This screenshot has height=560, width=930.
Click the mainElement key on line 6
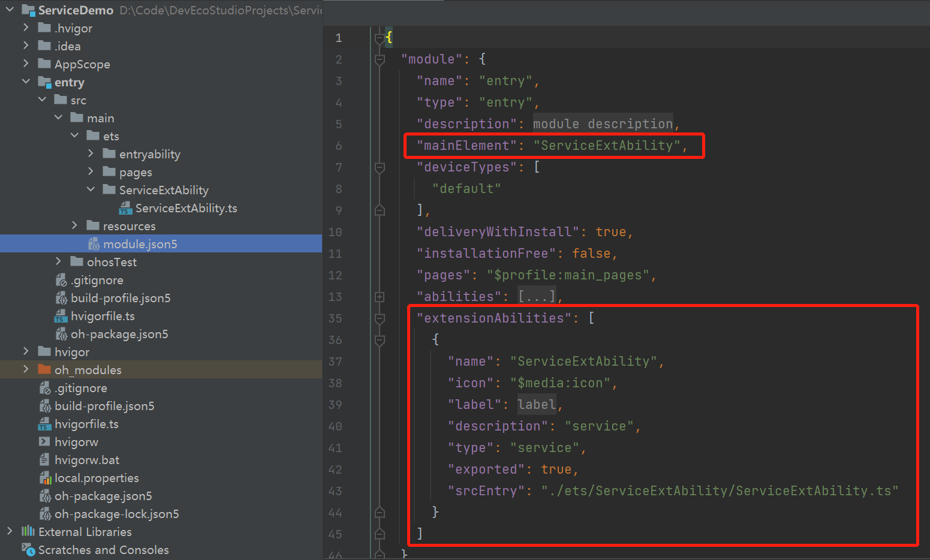(466, 145)
